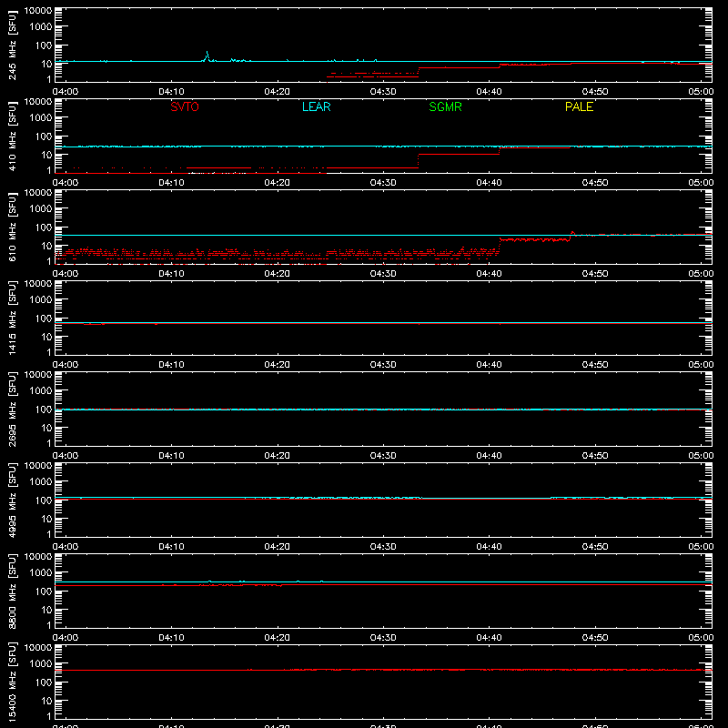Click 05:00 tick label below 2695 MHz plot

point(701,456)
